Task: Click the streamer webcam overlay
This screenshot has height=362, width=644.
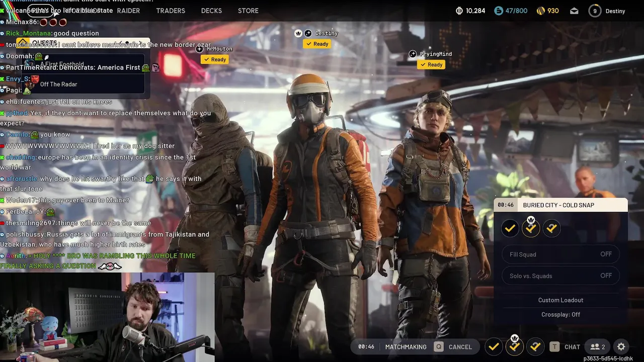Action: click(x=107, y=317)
